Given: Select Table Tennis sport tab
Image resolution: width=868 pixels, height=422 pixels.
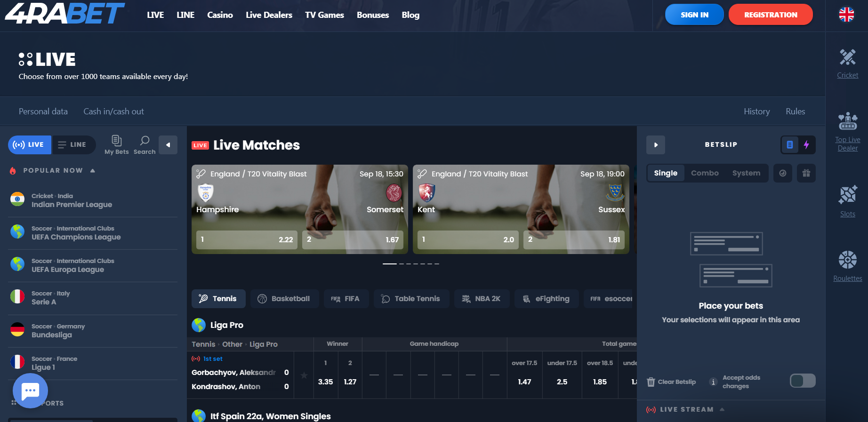Looking at the screenshot, I should [411, 299].
